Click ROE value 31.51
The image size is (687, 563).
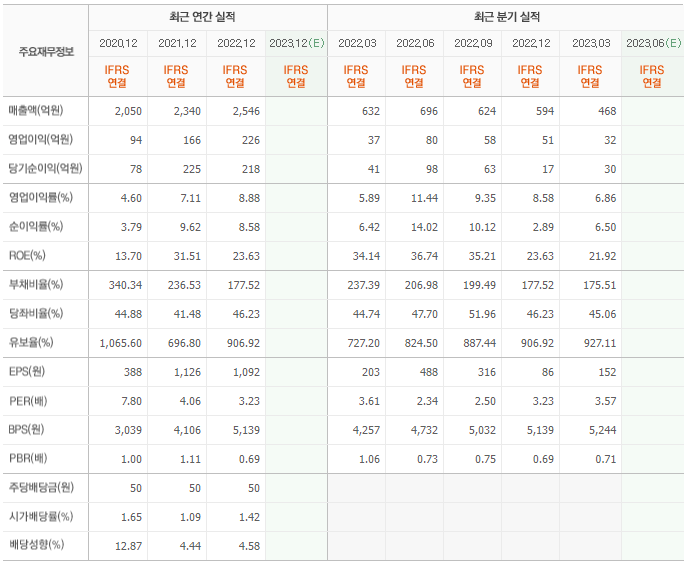coord(187,256)
